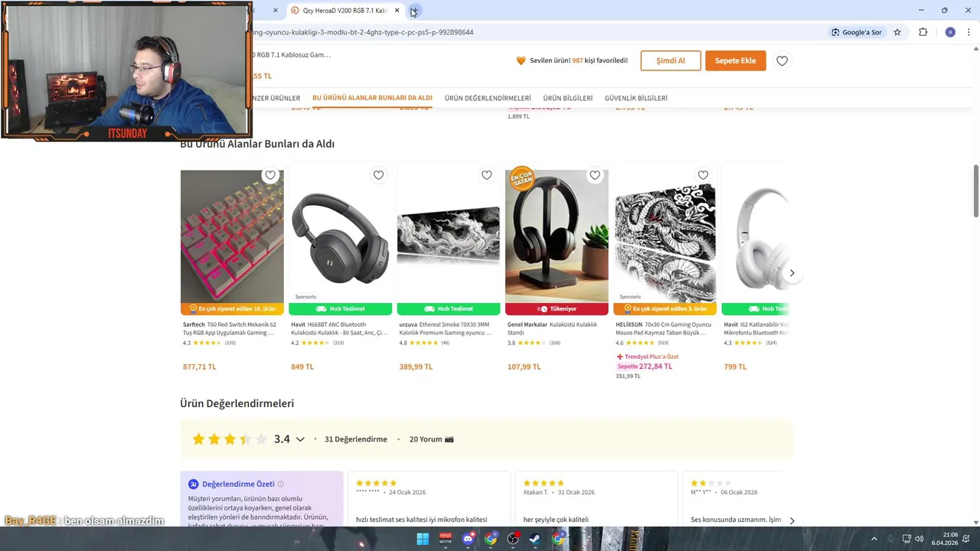980x551 pixels.
Task: Click the camera icon beside 20 Yorum
Action: [449, 439]
